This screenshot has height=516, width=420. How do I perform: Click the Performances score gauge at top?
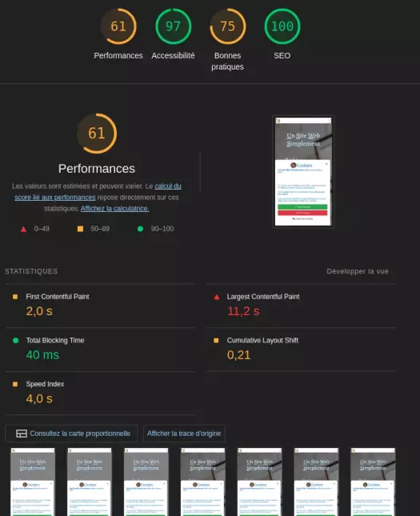point(118,26)
